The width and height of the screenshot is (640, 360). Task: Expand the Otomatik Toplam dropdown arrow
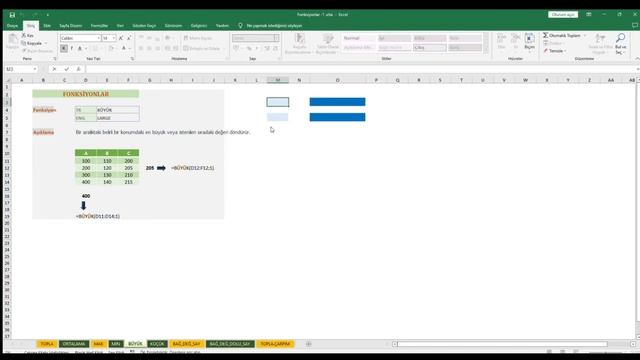click(584, 36)
